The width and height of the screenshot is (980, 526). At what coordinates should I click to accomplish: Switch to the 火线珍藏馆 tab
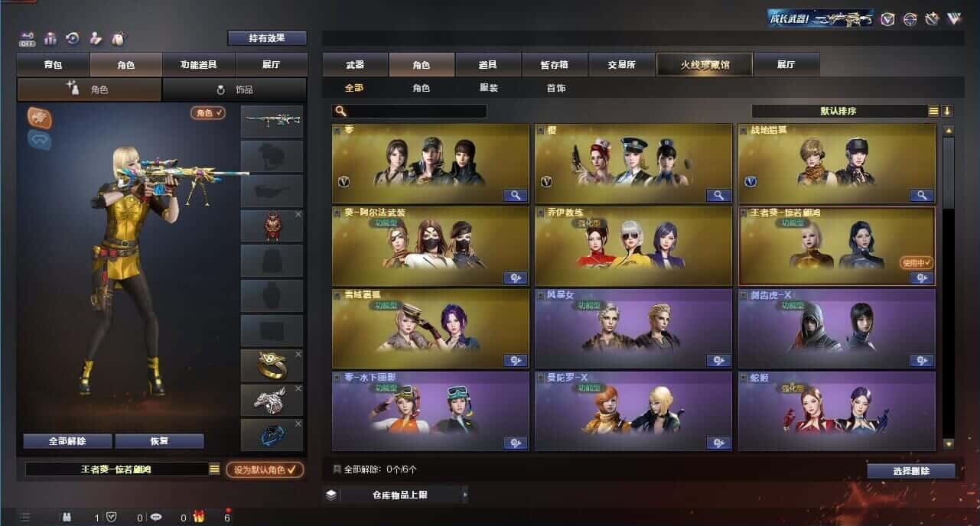705,64
